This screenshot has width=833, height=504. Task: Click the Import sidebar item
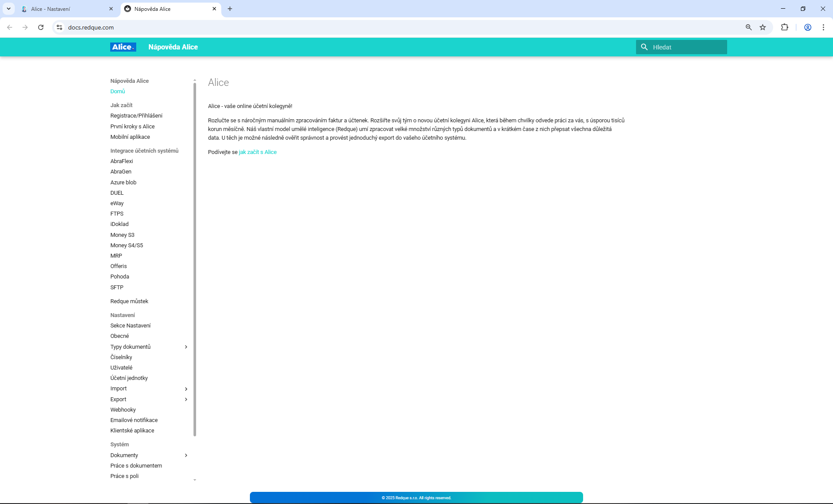pos(118,389)
